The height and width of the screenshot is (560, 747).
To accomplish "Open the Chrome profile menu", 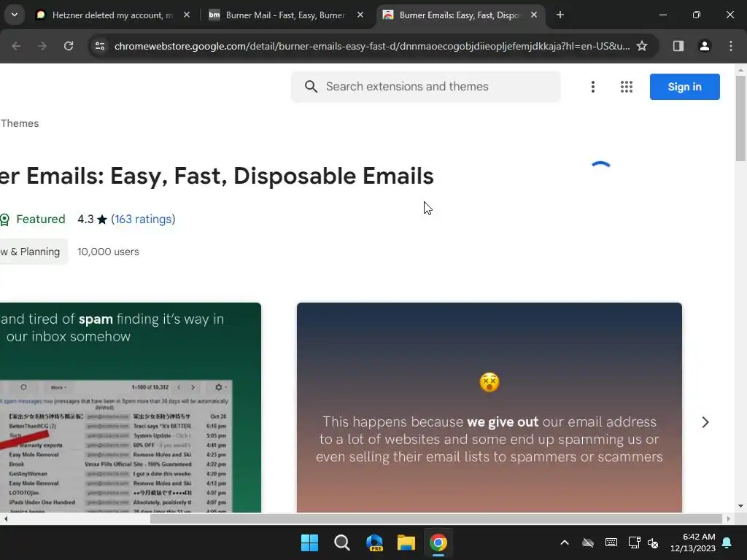I will point(705,46).
